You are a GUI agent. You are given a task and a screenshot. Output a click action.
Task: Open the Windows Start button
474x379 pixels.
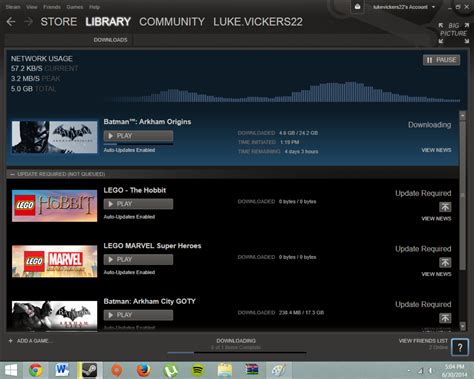[11, 370]
